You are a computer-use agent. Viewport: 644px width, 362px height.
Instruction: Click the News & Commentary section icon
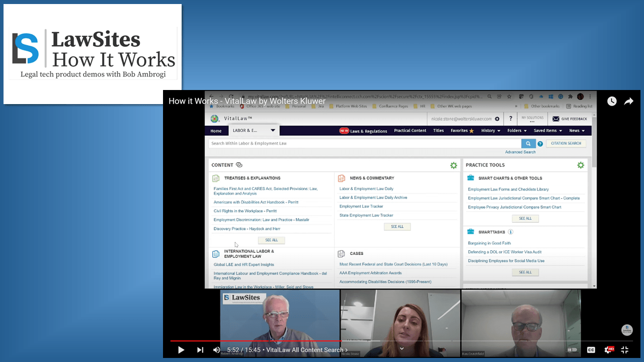pyautogui.click(x=342, y=178)
